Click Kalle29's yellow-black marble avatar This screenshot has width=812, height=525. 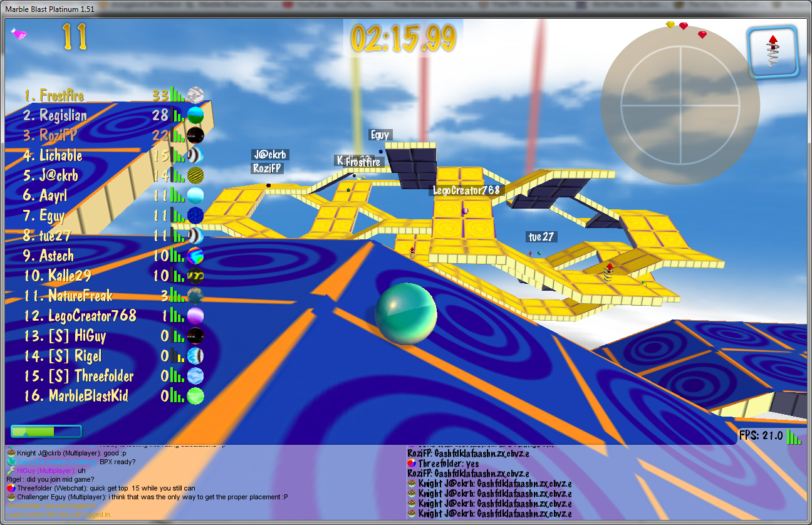click(x=195, y=276)
